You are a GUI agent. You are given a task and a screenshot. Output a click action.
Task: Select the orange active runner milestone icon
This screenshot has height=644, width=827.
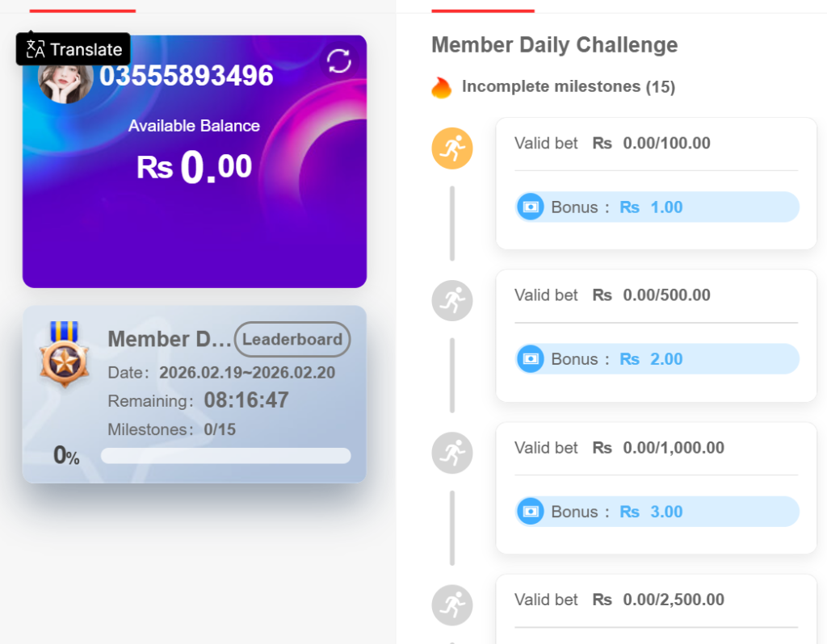point(452,148)
